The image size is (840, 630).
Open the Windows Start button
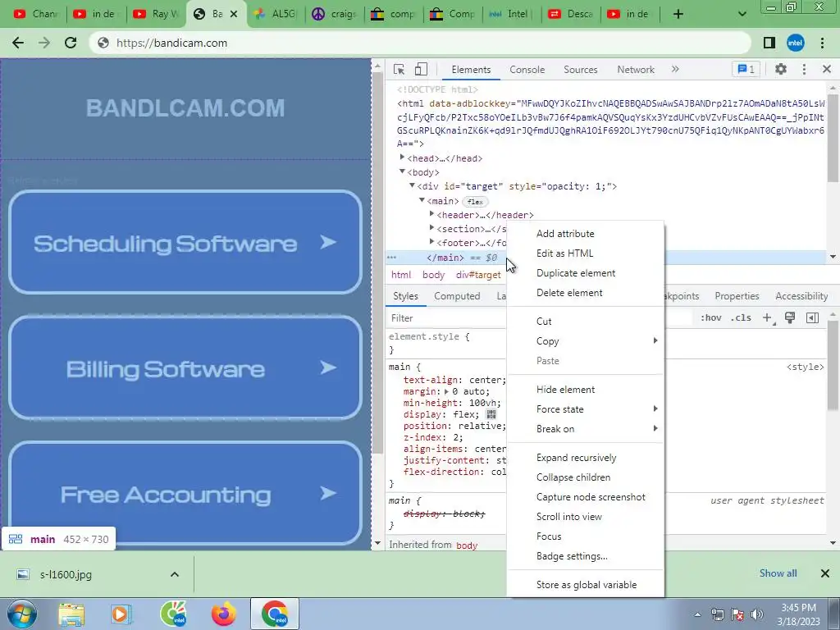point(21,614)
